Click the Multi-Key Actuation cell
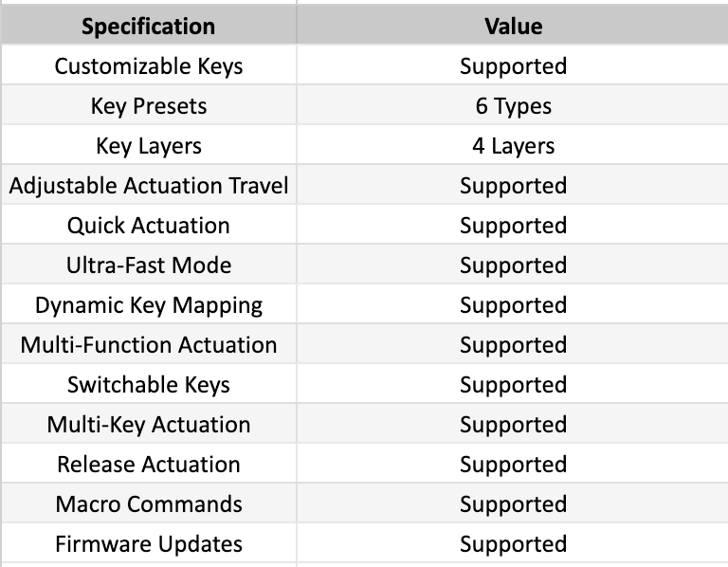 click(148, 425)
